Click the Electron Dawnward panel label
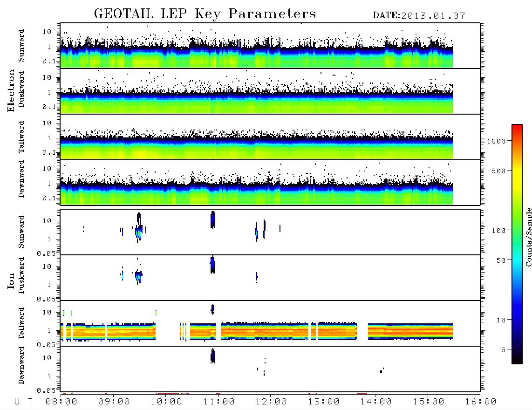This screenshot has width=532, height=410. click(21, 179)
